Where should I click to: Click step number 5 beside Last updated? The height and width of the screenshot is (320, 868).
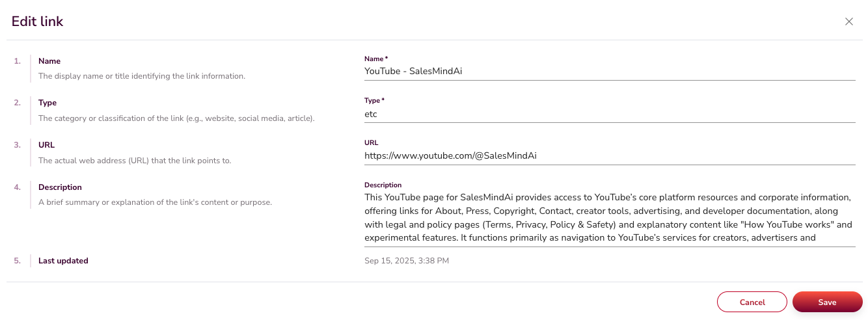(17, 261)
